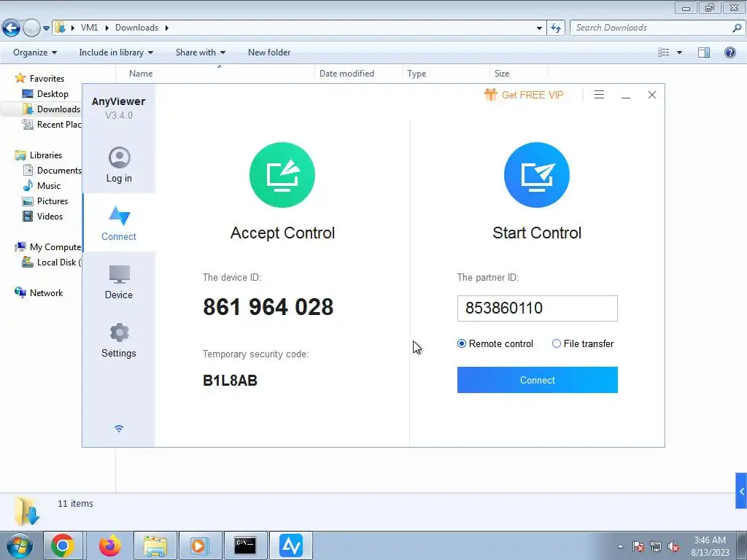The image size is (747, 560).
Task: Click the muted volume tray icon
Action: [673, 547]
